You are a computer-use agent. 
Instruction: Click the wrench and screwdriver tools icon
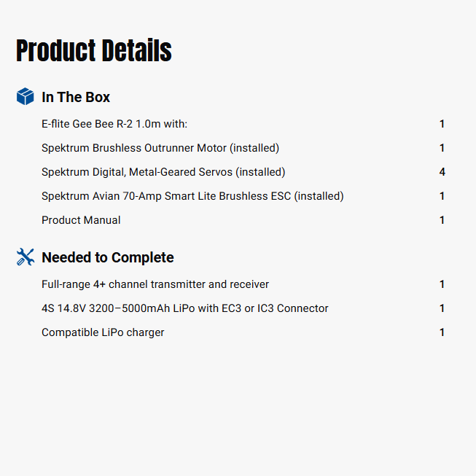[x=25, y=257]
